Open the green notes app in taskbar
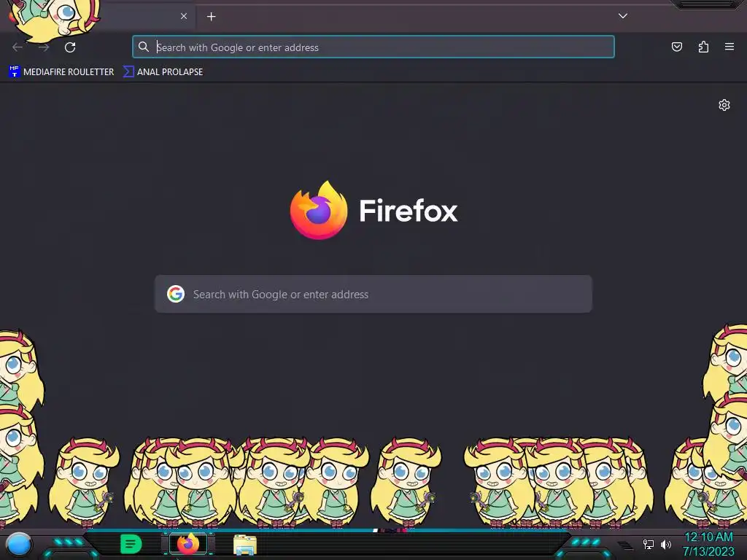This screenshot has height=560, width=747. tap(131, 544)
